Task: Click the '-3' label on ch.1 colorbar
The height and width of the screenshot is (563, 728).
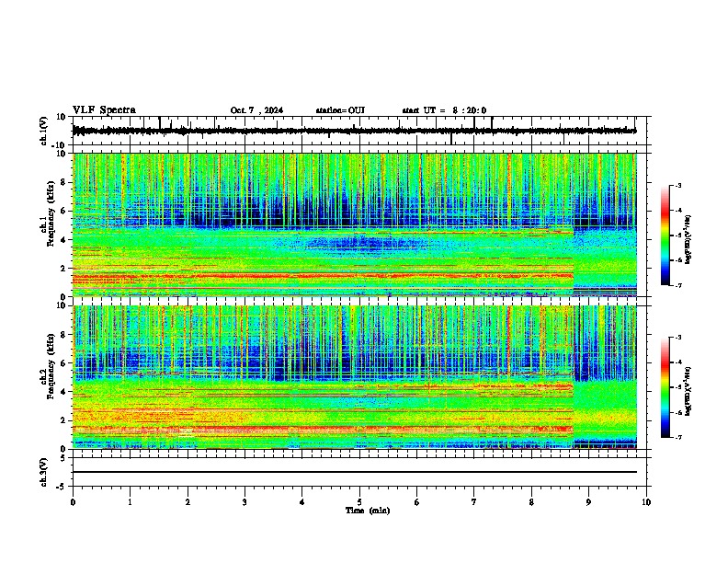Action: tap(677, 186)
